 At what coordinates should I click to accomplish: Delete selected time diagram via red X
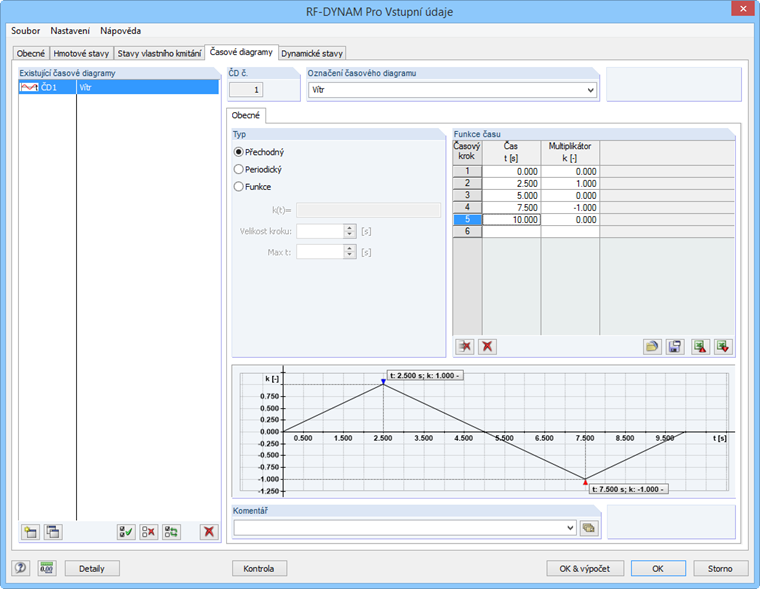point(209,532)
